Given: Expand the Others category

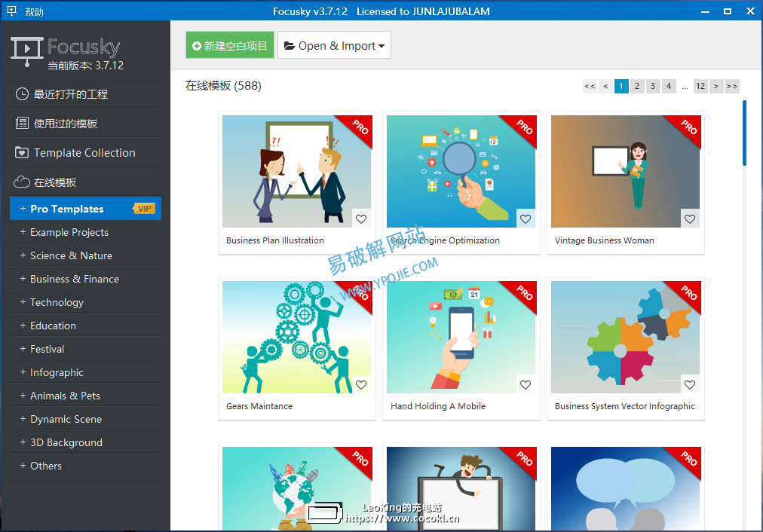Looking at the screenshot, I should (x=23, y=466).
